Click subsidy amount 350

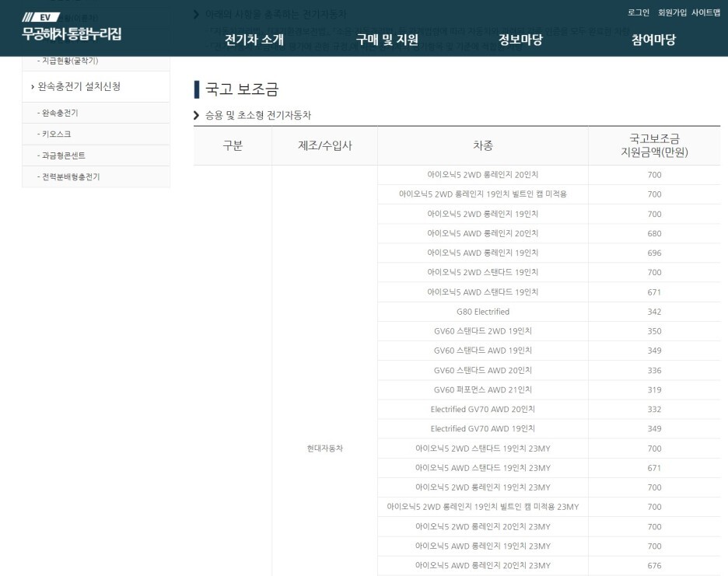coord(654,331)
